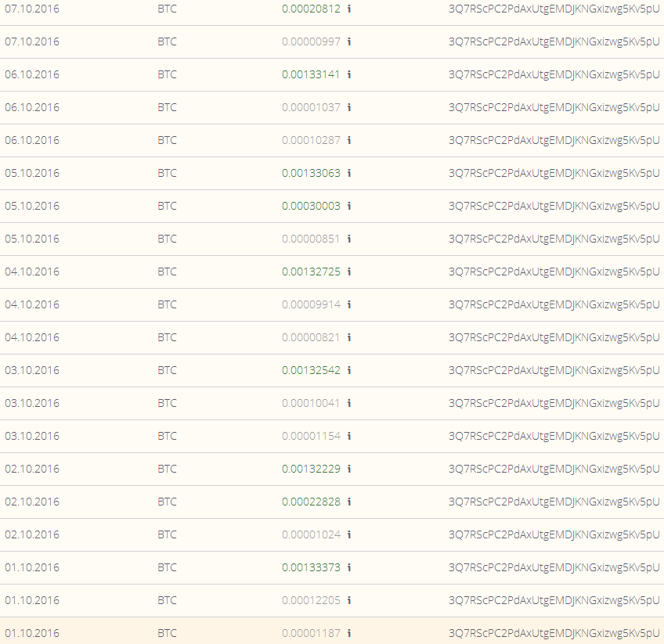Click wallet address in 0.00133141 row
Viewport: 664px width, 644px height.
tap(554, 75)
